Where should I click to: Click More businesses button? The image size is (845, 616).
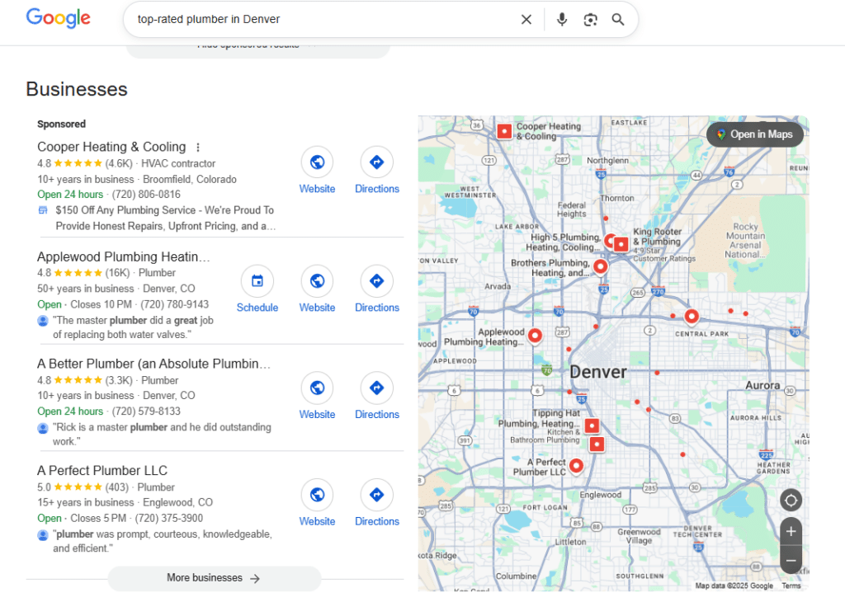214,578
